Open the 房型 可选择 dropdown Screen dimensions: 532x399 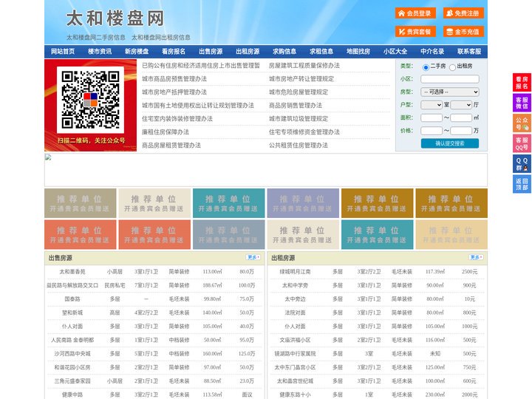450,92
